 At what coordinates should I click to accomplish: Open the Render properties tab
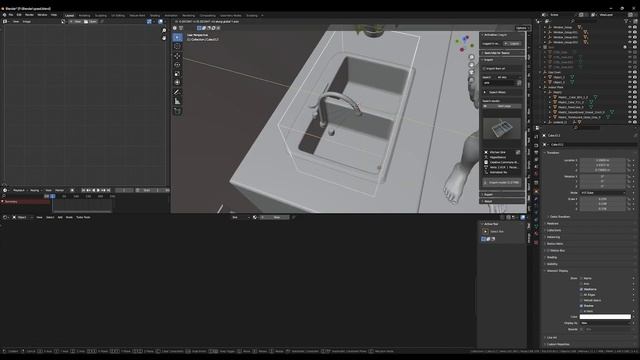click(536, 145)
